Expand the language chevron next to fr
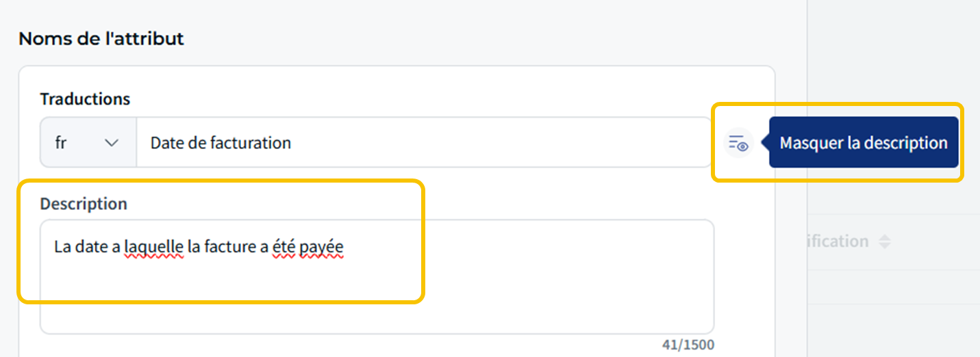 111,143
